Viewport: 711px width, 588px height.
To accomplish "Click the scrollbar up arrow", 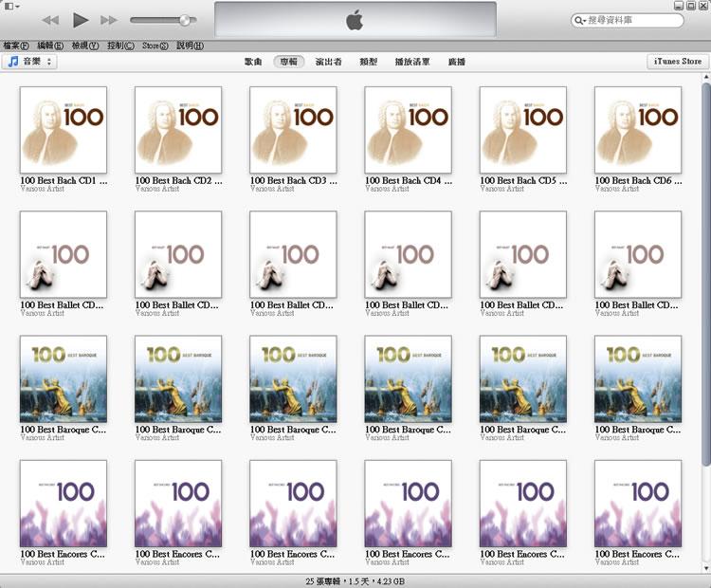I will tap(706, 78).
